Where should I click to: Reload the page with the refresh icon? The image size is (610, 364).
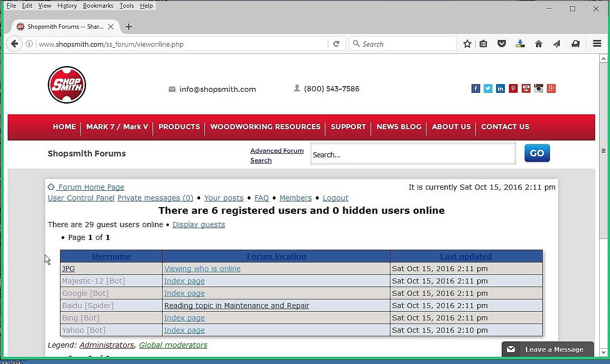(337, 44)
